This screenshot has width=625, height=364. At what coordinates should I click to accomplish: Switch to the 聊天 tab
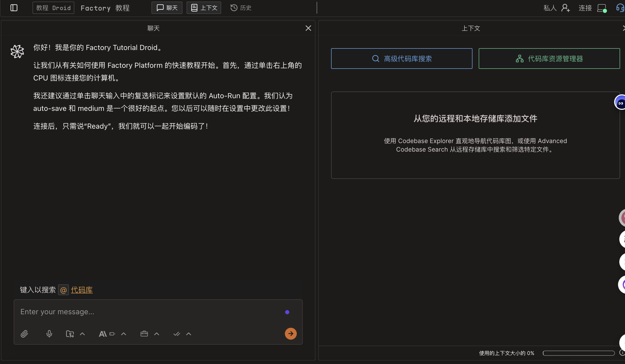(x=167, y=8)
